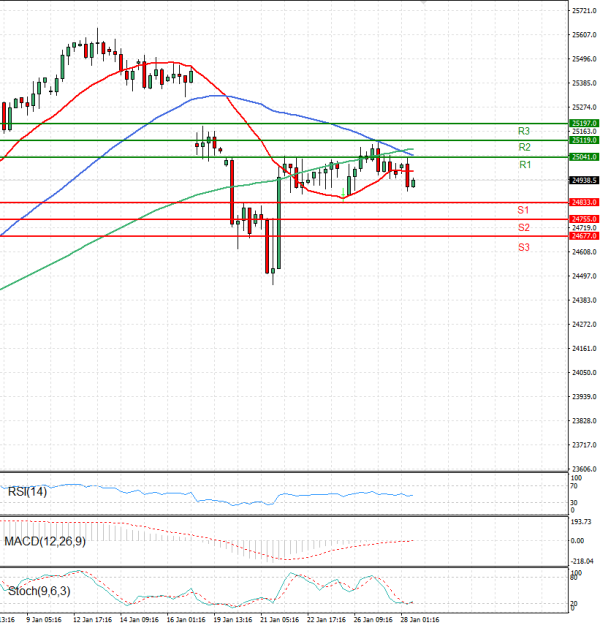This screenshot has width=600, height=628.
Task: Click the lowest candlestick near 24497
Action: pyautogui.click(x=273, y=271)
